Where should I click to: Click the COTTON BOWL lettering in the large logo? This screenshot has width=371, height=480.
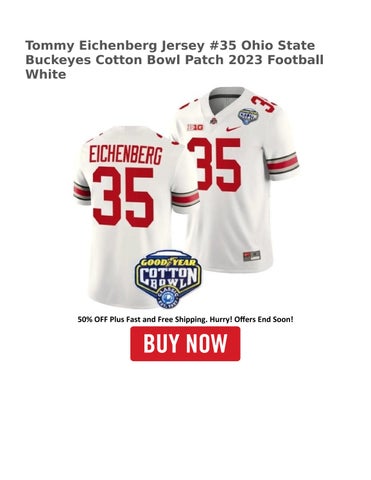point(168,278)
